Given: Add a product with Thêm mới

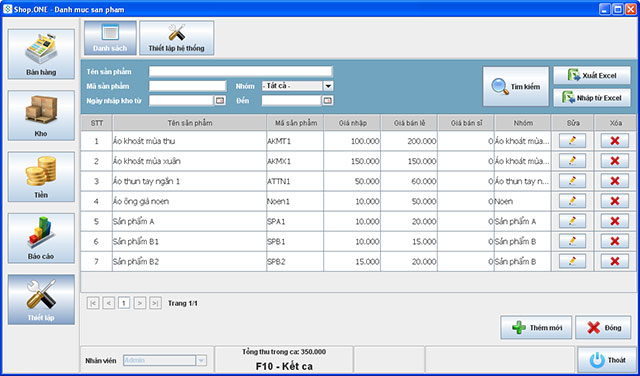Looking at the screenshot, I should (x=536, y=327).
